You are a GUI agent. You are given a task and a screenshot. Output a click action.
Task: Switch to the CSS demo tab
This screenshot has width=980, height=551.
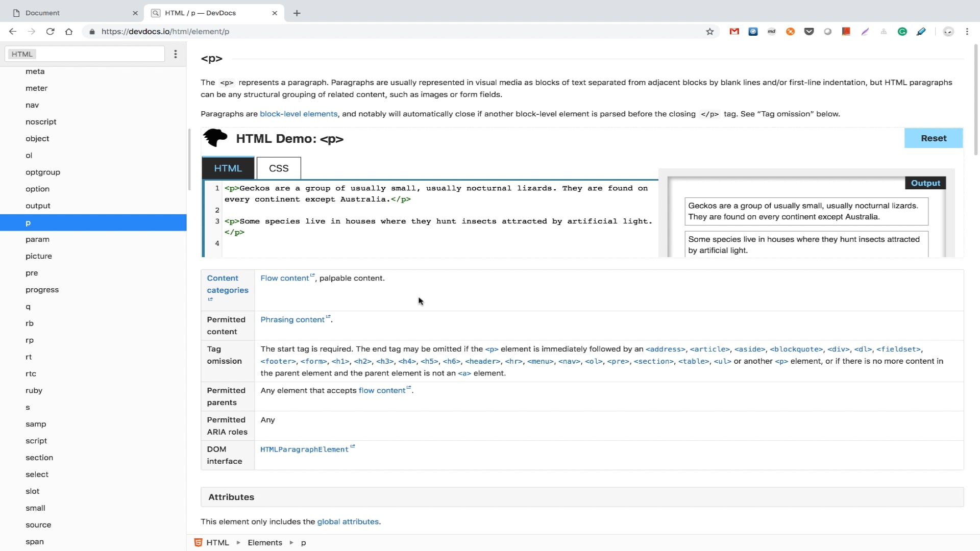[279, 168]
